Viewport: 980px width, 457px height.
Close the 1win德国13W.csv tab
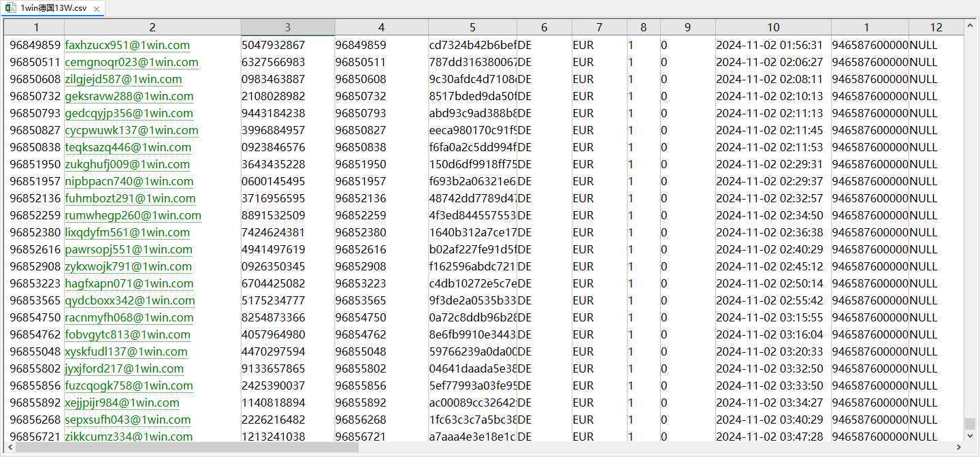click(x=96, y=10)
